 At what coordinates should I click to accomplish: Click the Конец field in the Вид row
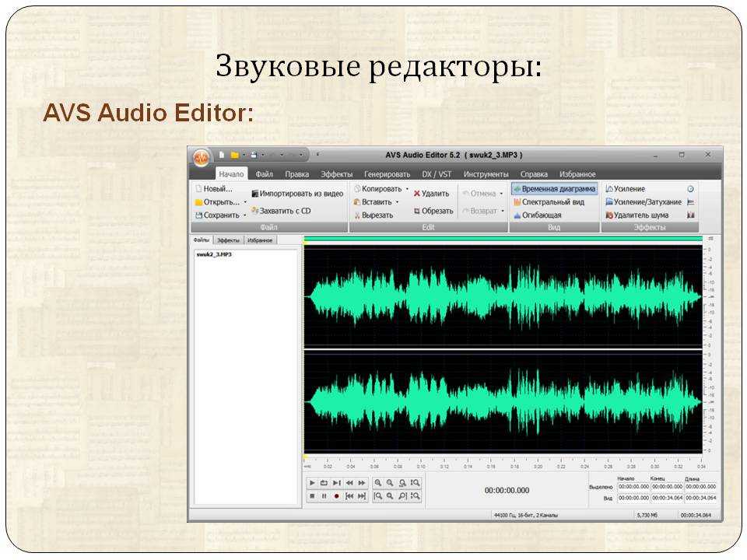click(x=667, y=498)
